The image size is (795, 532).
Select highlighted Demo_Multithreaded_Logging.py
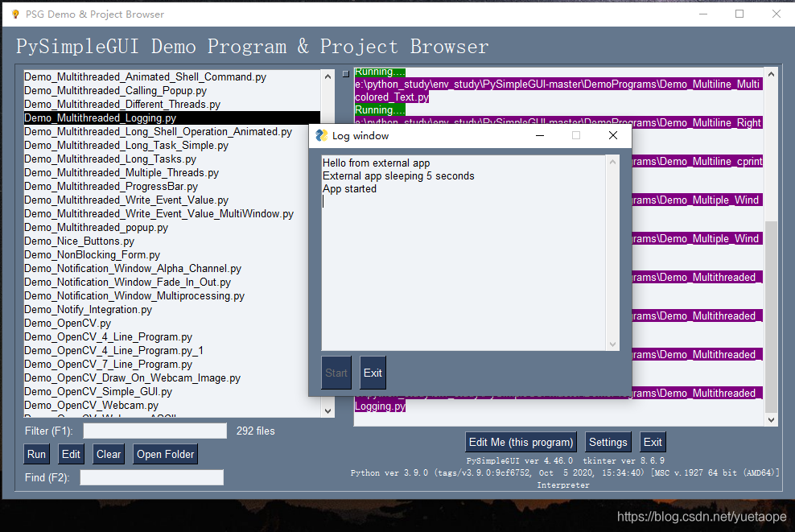point(172,118)
